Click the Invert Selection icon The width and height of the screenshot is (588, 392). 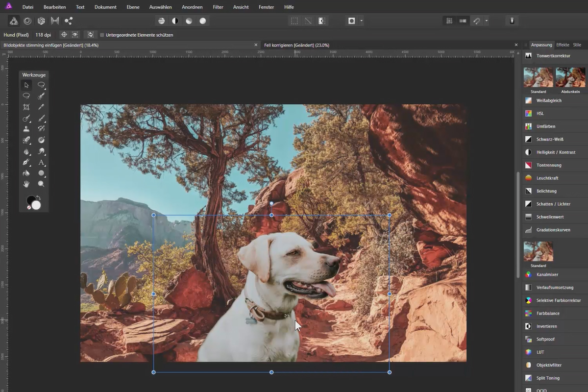tap(322, 21)
